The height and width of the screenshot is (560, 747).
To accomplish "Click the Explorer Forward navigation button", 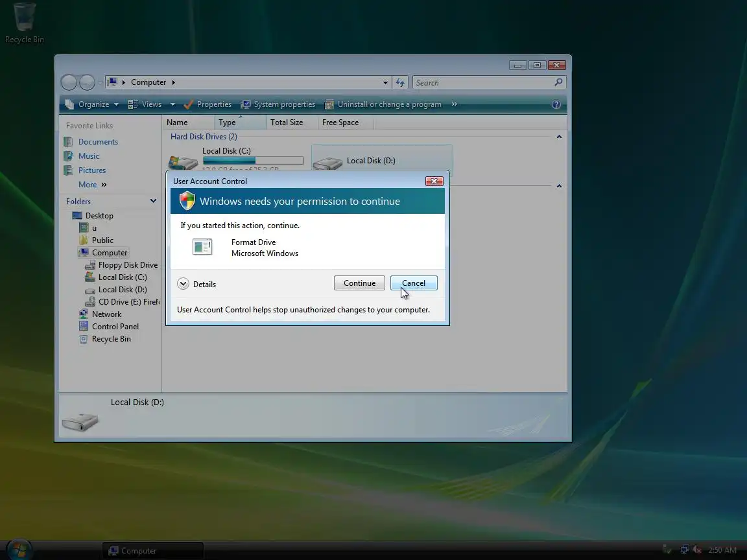I will pos(87,82).
